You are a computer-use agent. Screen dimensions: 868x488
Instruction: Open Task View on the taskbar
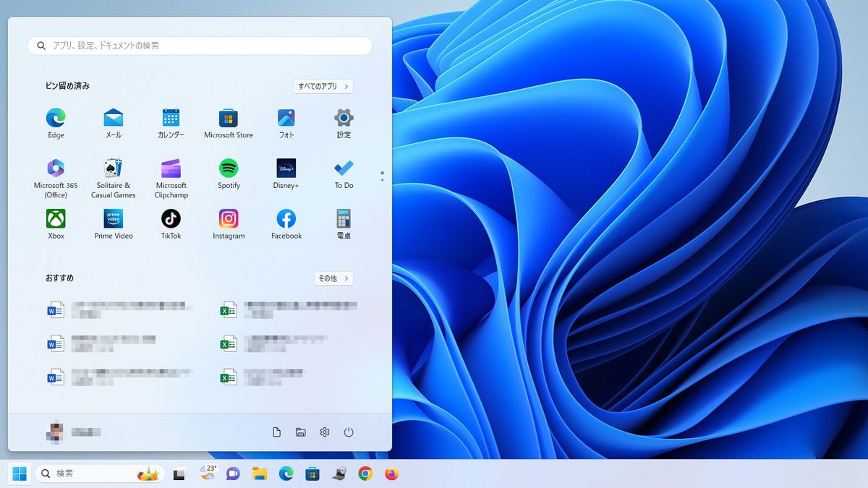(x=181, y=474)
